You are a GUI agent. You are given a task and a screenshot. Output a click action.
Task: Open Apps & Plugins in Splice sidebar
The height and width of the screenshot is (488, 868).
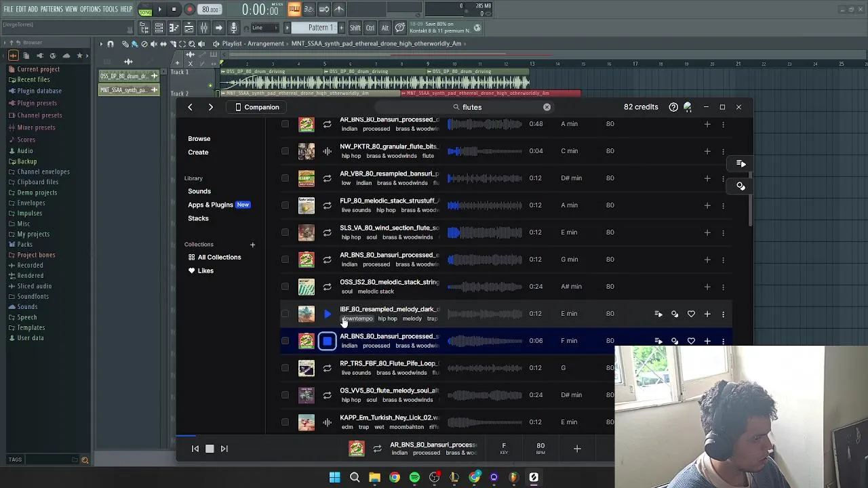[210, 205]
